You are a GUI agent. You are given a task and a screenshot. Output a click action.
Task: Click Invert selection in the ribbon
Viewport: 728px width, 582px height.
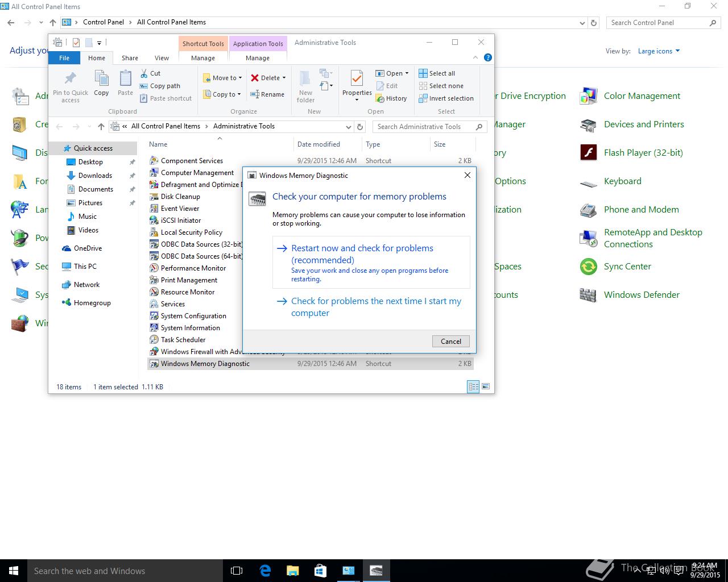click(446, 98)
